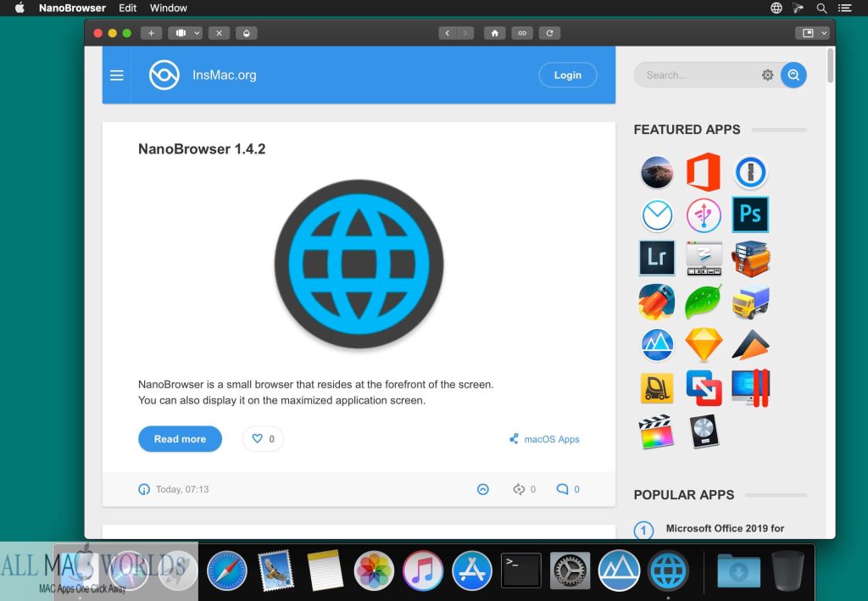Open the RocketSim rocket featured app icon
Screen dimensions: 868x601
point(657,302)
